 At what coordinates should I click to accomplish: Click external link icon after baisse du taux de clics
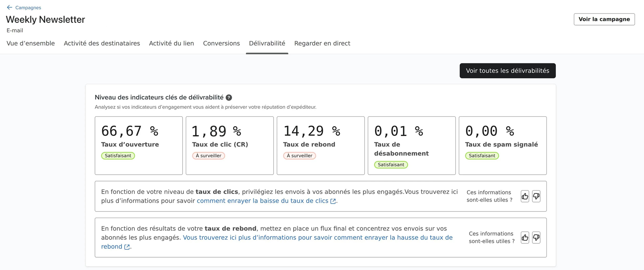pos(333,201)
